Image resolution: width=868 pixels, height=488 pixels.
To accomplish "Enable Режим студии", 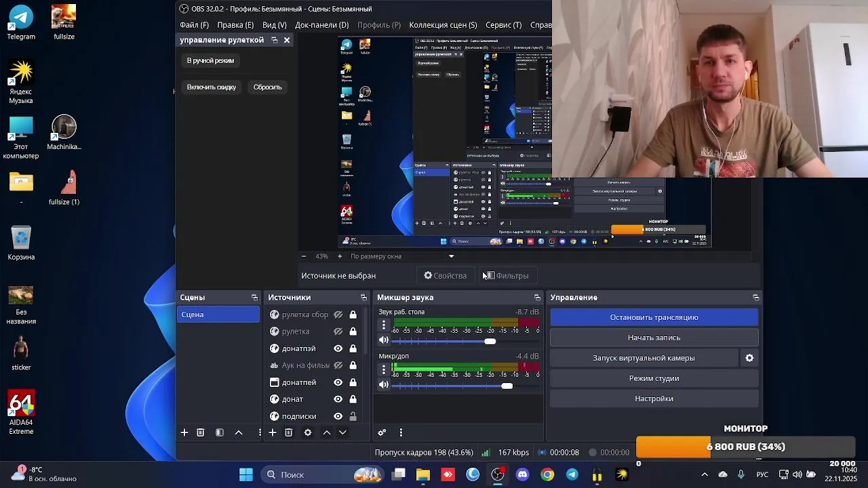I will [654, 378].
